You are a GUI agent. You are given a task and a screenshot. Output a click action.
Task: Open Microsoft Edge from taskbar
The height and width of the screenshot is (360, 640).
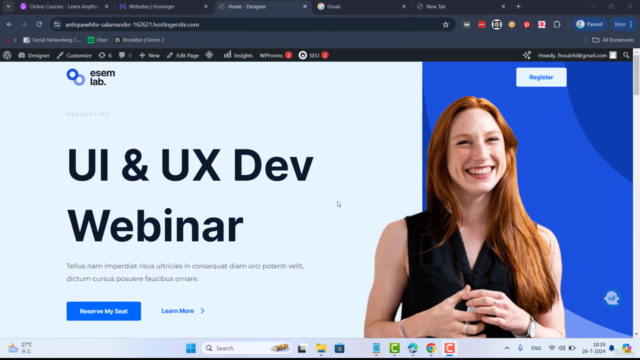pos(413,348)
